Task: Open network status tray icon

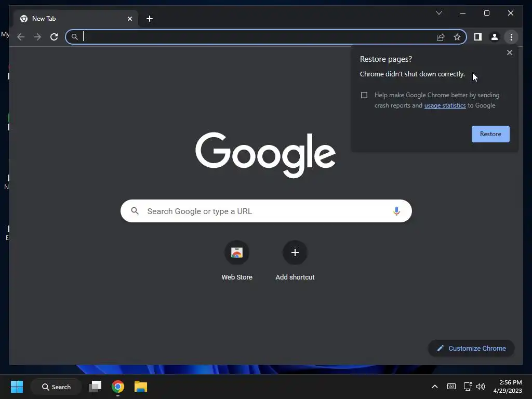Action: coord(468,387)
